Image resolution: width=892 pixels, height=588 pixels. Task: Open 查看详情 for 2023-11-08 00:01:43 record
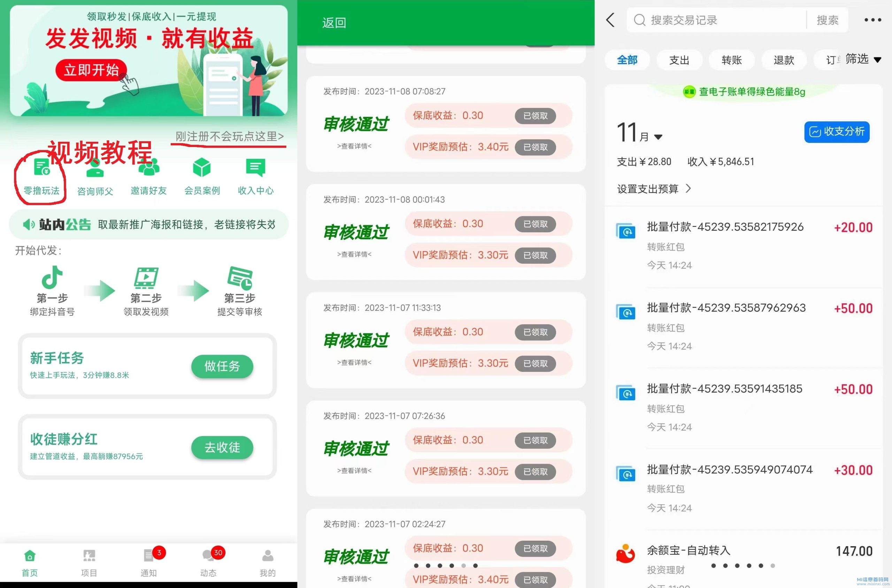pos(354,254)
